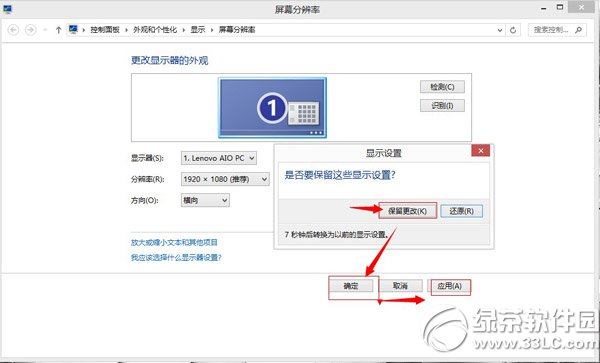Click 保留更改(K) keep changes button
The height and width of the screenshot is (363, 600).
(408, 211)
